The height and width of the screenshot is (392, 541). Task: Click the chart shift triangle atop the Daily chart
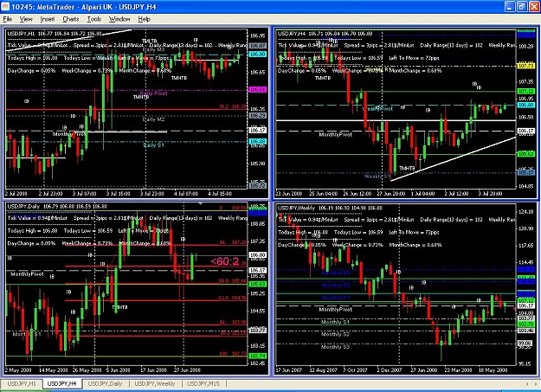(x=200, y=204)
